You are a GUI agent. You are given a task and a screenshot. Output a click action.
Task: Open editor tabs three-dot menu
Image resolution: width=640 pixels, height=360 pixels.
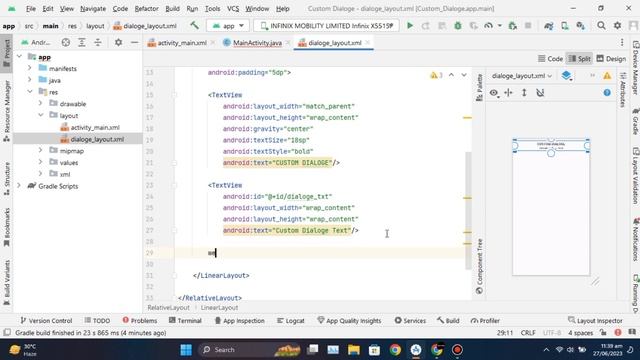[x=622, y=42]
